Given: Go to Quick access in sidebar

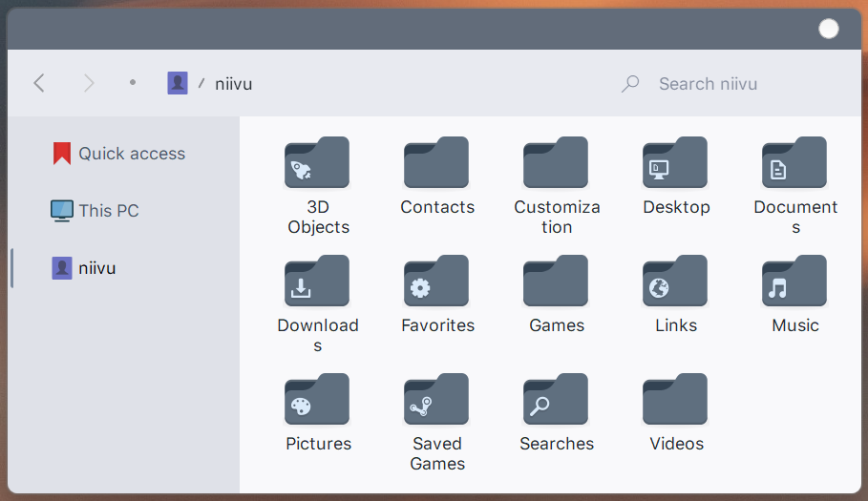Looking at the screenshot, I should coord(119,154).
